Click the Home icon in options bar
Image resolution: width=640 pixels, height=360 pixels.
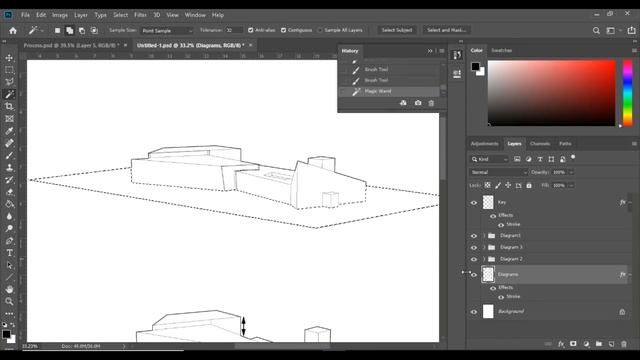click(13, 31)
